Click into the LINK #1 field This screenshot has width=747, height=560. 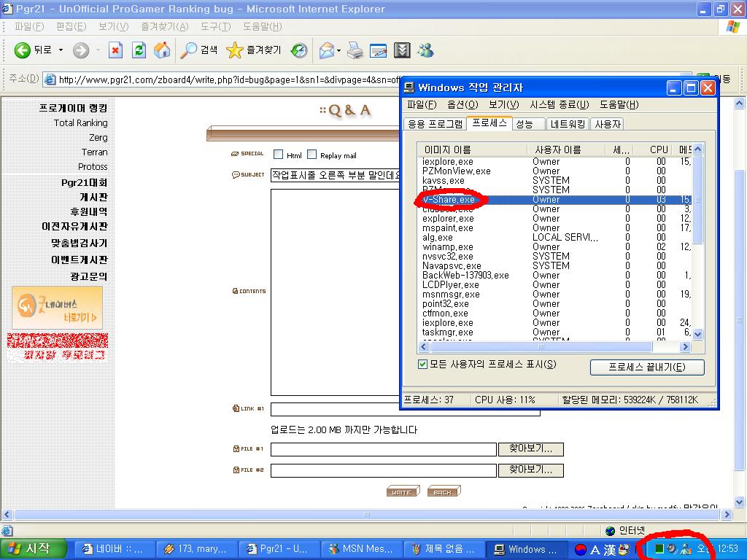coord(406,410)
